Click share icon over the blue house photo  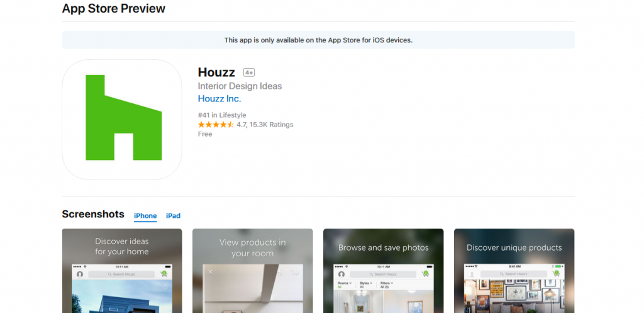click(165, 287)
